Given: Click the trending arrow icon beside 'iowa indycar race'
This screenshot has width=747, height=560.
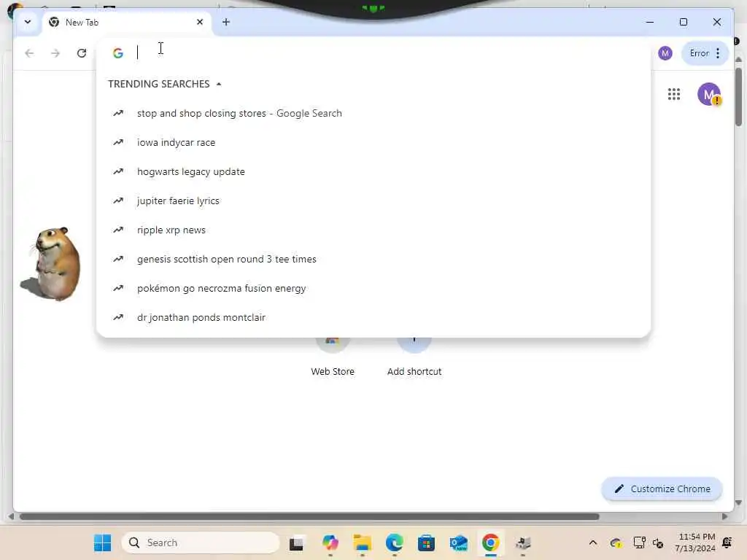Looking at the screenshot, I should pos(117,142).
